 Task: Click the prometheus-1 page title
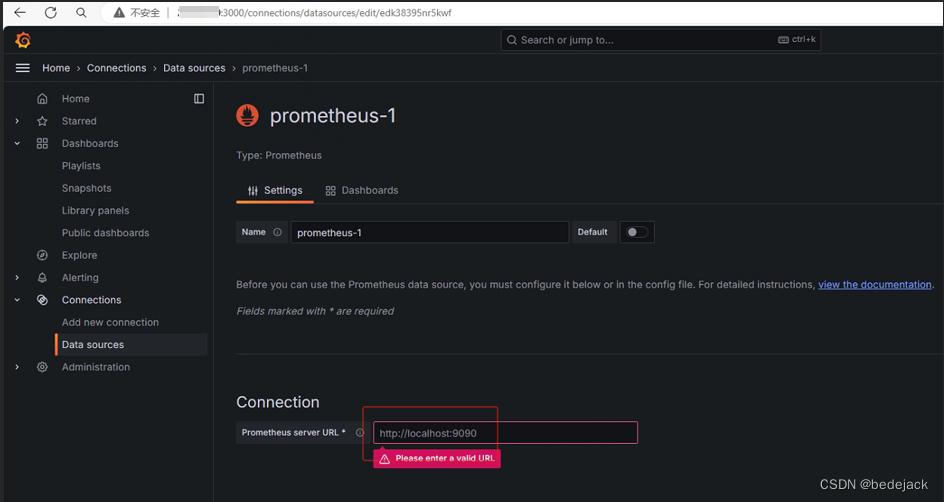[333, 116]
